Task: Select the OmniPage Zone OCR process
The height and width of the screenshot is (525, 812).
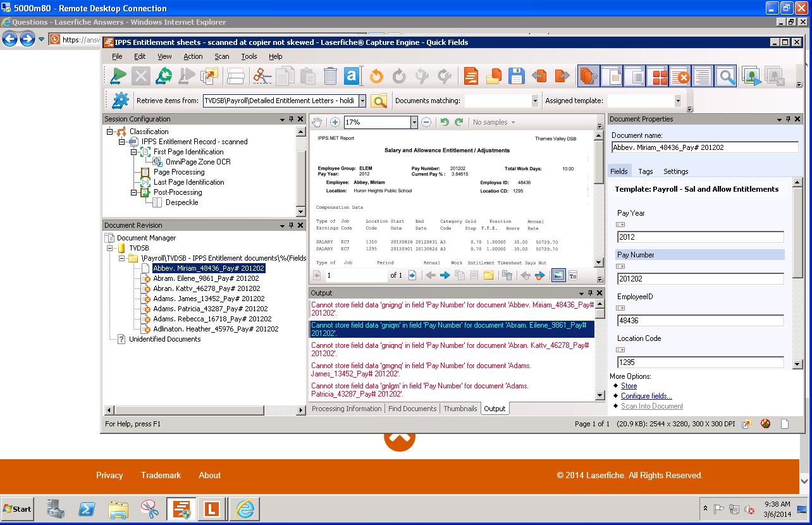Action: pos(198,162)
